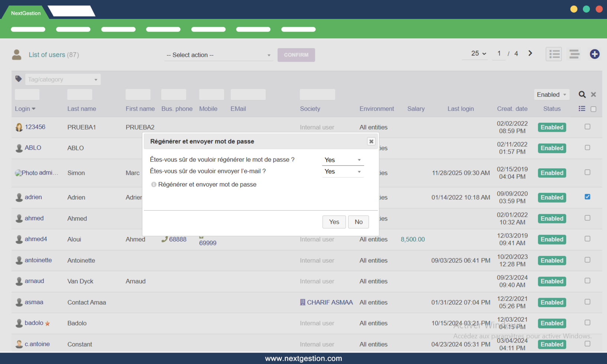Click the Photo admin broken image icon
The image size is (607, 364).
click(18, 173)
